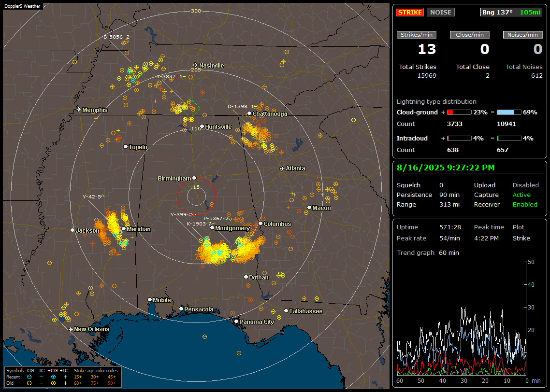
Task: Click the 90+ strike age color code
Action: [112, 383]
